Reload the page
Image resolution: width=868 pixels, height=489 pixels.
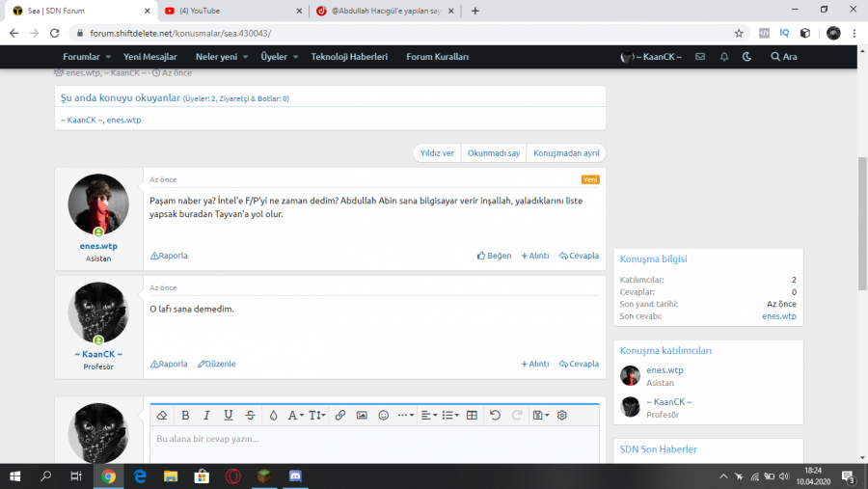click(x=54, y=33)
